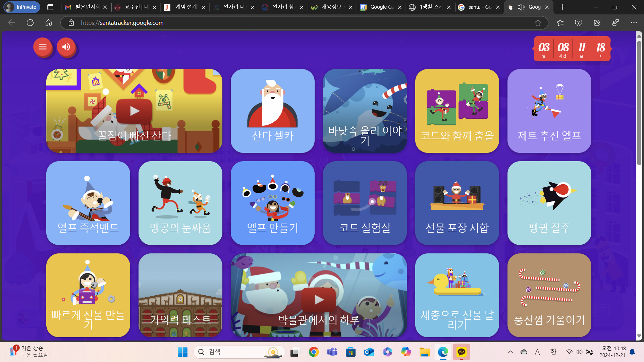The height and width of the screenshot is (362, 644).
Task: Open KakaoTalk from the taskbar
Action: [x=462, y=352]
